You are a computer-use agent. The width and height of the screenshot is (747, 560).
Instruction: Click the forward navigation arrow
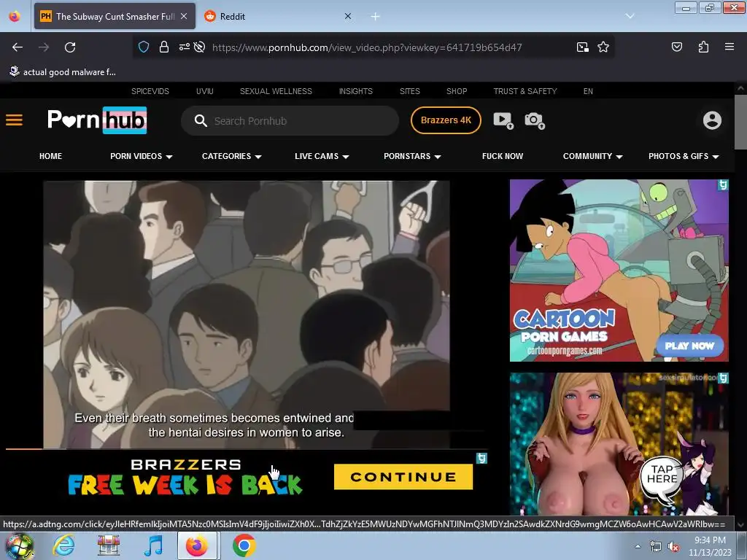point(44,47)
